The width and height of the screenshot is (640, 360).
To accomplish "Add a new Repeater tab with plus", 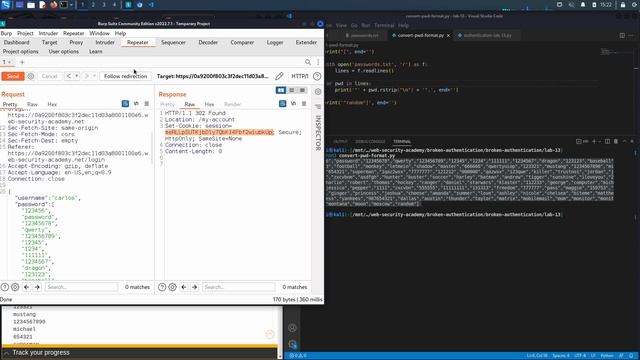I will coord(22,62).
